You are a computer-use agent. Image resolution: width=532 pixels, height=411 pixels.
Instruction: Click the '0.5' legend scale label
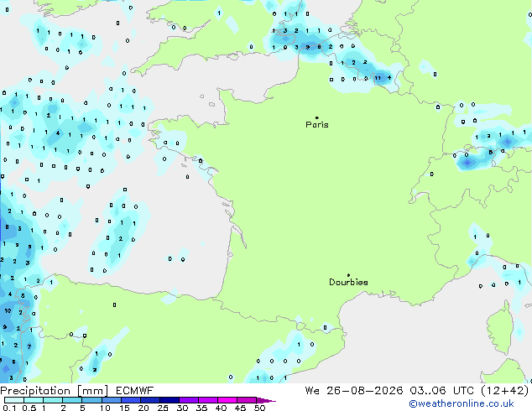(29, 408)
